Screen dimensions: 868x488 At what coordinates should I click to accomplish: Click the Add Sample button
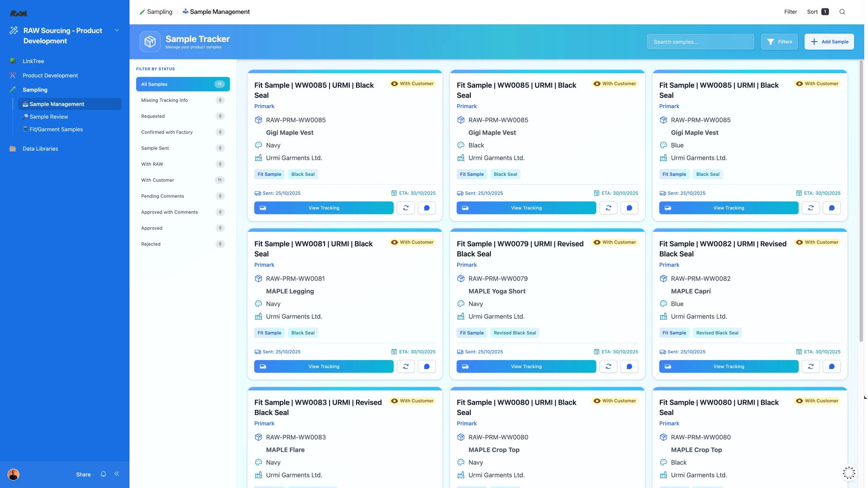[829, 42]
